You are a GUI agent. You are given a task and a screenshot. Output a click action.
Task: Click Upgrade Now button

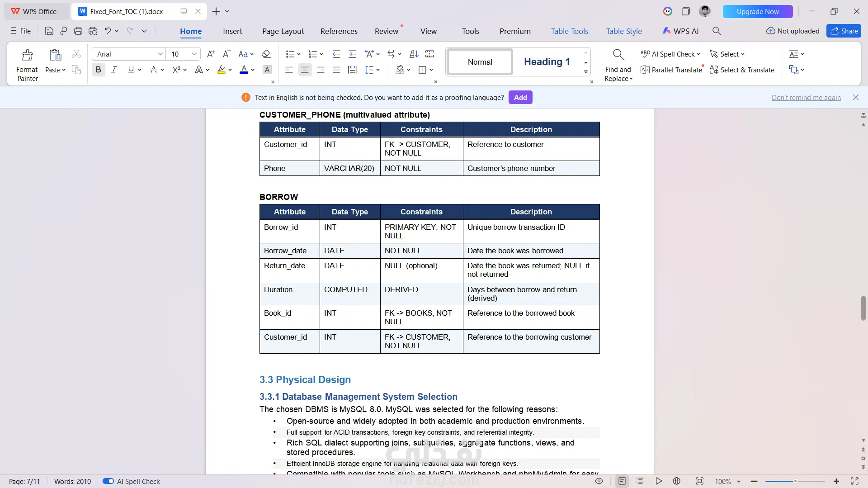pyautogui.click(x=758, y=11)
